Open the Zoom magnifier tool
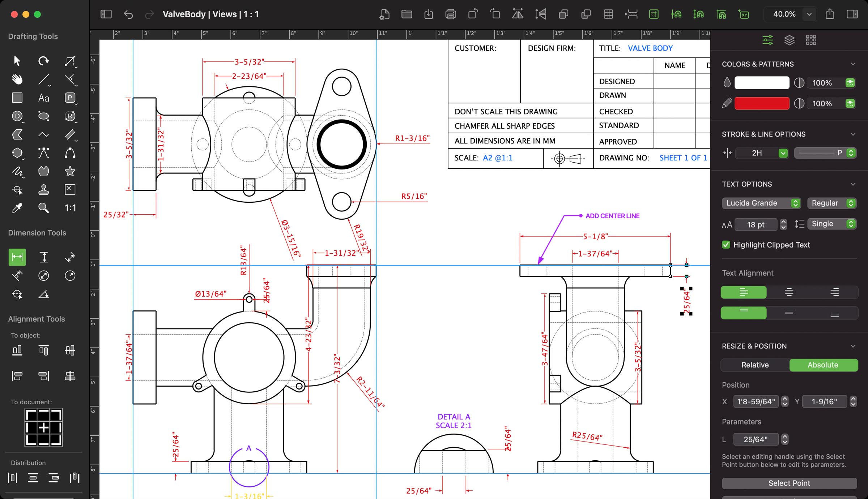Image resolution: width=868 pixels, height=499 pixels. [x=43, y=208]
